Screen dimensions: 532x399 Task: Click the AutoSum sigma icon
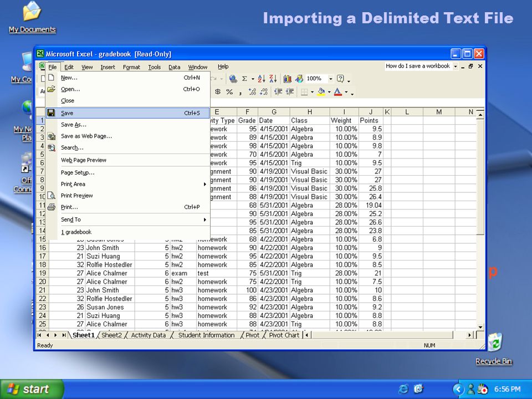point(244,79)
